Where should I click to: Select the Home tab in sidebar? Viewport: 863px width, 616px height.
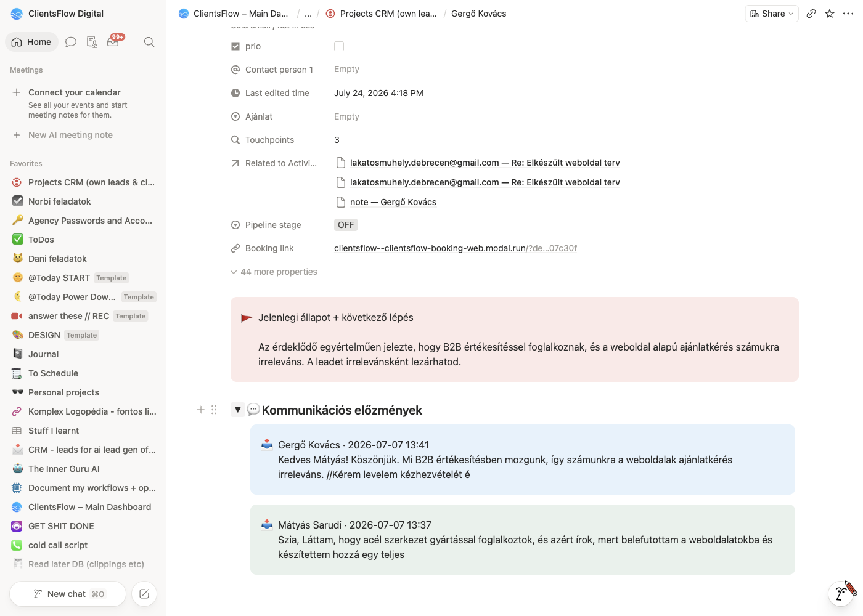coord(32,42)
